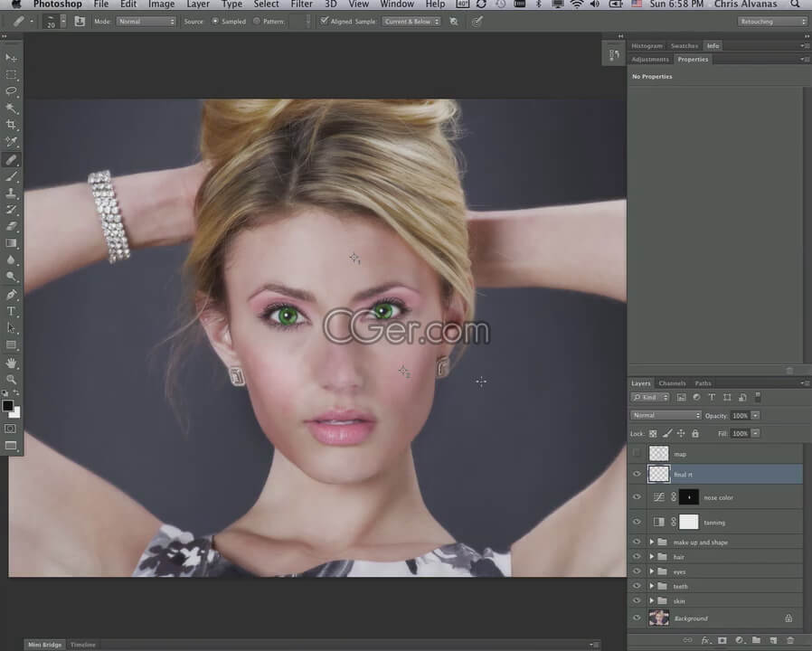Open the Retouching workspace dropdown
812x651 pixels.
(772, 21)
